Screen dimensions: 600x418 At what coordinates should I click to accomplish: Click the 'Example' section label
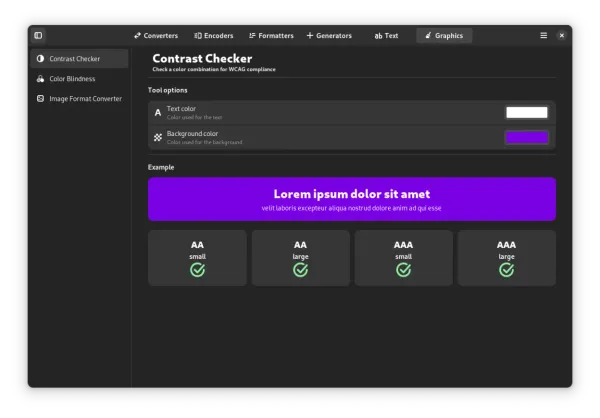coord(161,167)
